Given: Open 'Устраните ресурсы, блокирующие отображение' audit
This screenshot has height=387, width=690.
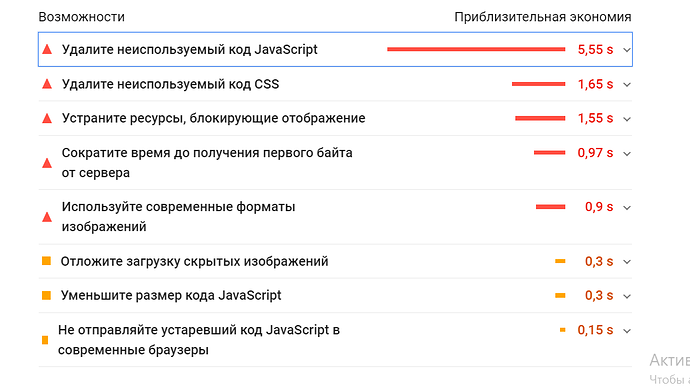Looking at the screenshot, I should click(213, 118).
